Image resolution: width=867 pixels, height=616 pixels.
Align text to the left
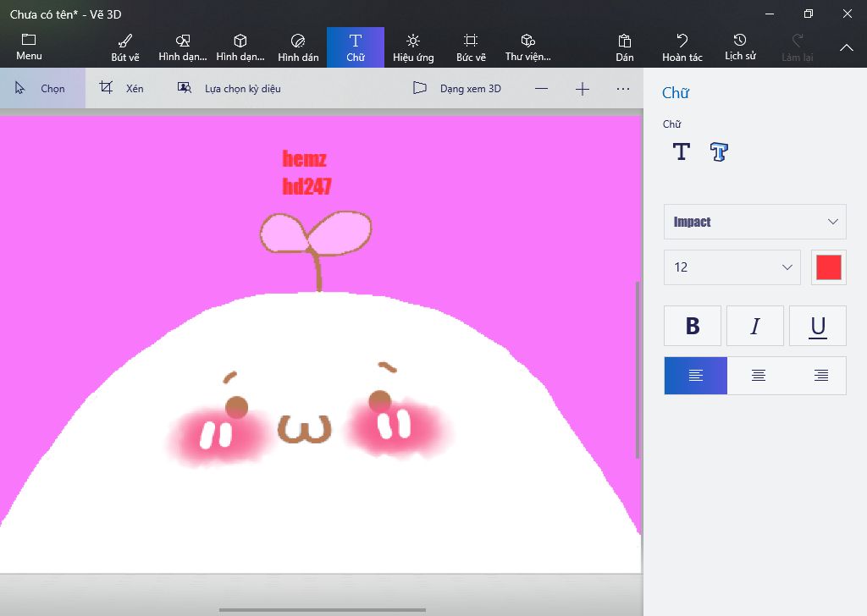696,376
